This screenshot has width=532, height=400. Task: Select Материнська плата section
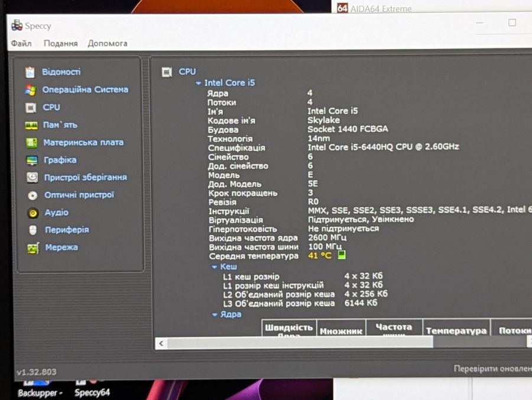click(83, 142)
